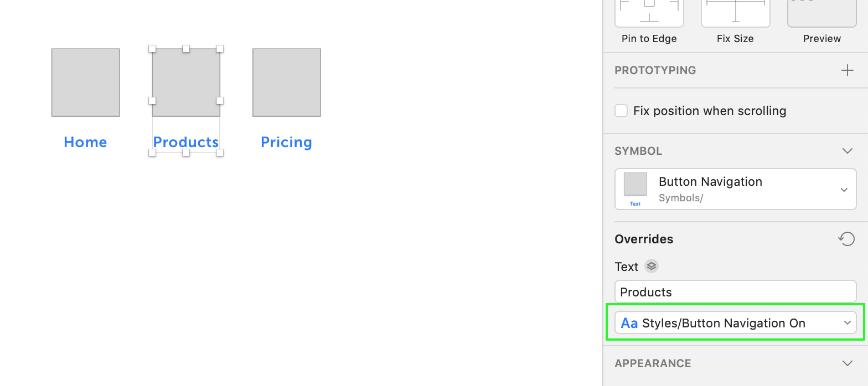This screenshot has height=386, width=868.
Task: Click the layers icon beside Text override
Action: coord(652,267)
